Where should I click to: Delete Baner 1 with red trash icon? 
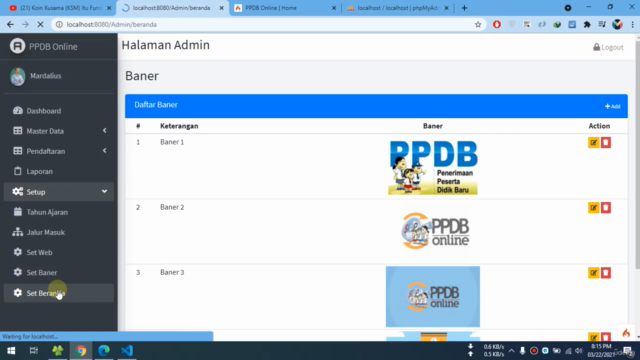coord(606,142)
